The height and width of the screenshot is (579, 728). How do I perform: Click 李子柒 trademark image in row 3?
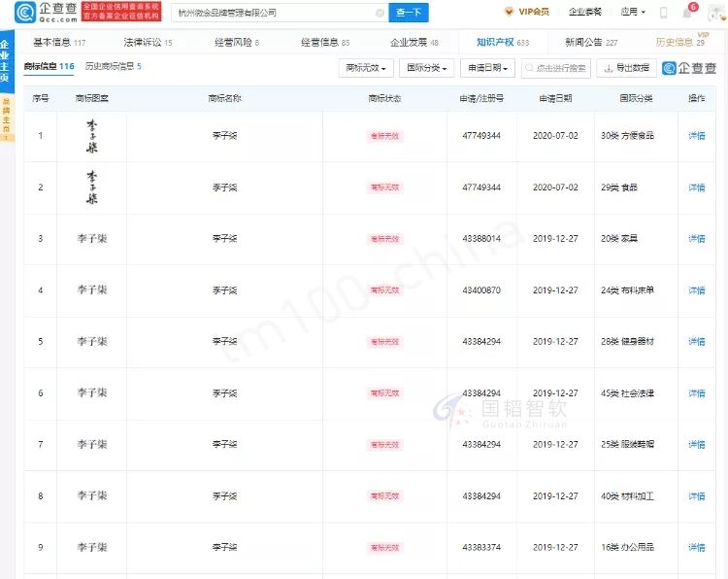point(92,239)
